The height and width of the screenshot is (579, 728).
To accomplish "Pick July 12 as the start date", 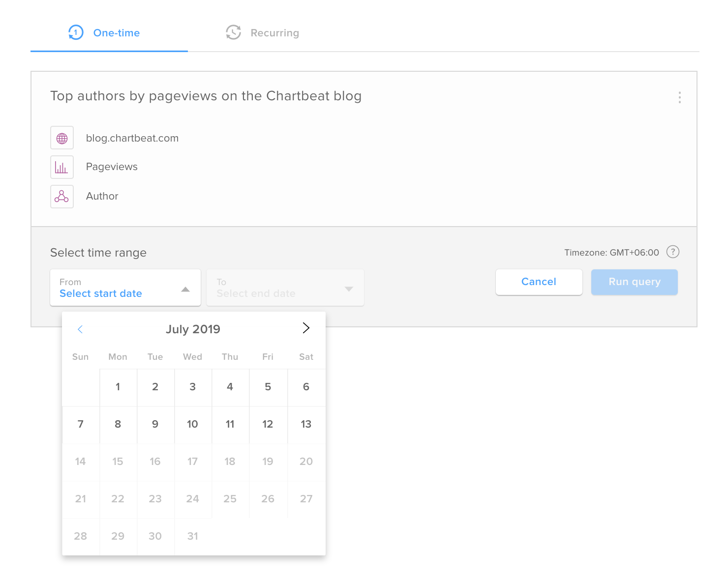I will (x=268, y=425).
